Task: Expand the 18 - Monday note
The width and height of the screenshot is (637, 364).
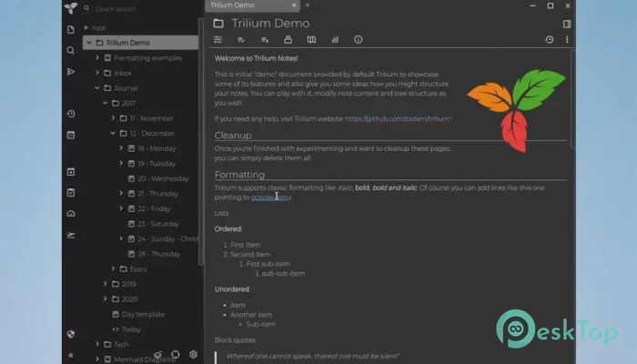Action: (x=121, y=148)
